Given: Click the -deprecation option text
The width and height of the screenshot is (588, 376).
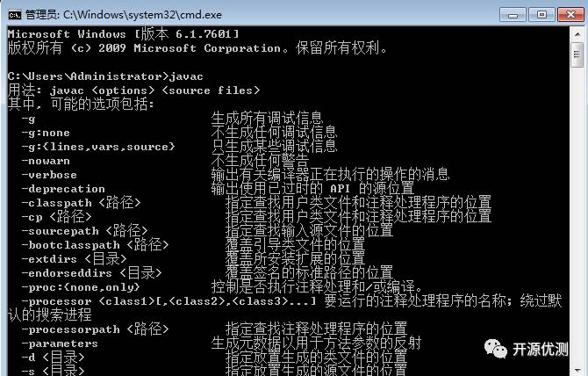Looking at the screenshot, I should click(x=63, y=189).
